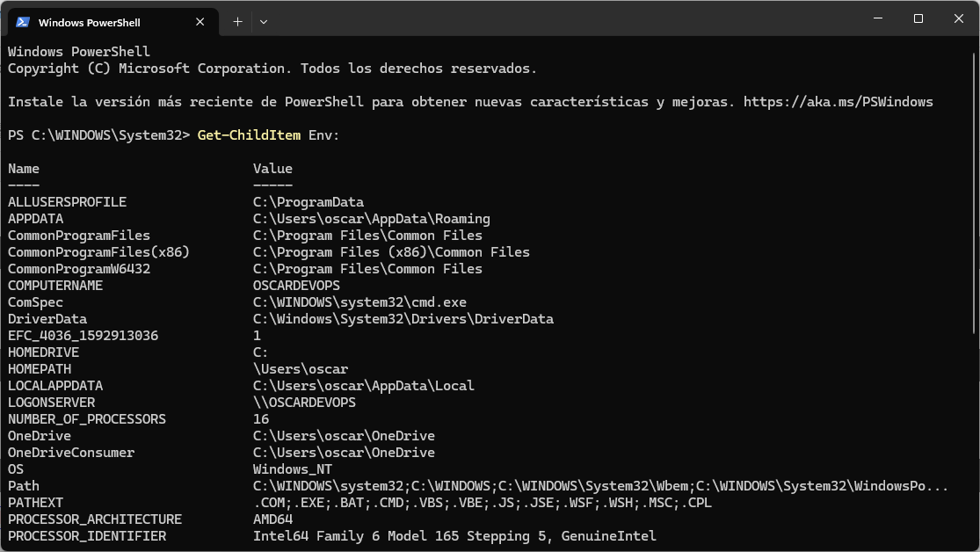The height and width of the screenshot is (552, 980).
Task: Select the LOCALAPPDATA variable name
Action: click(x=55, y=386)
